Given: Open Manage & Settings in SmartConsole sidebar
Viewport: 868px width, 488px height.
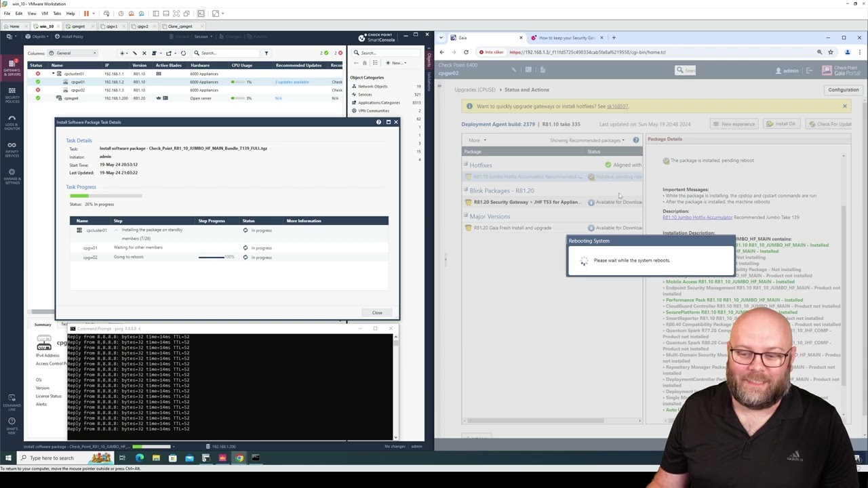Looking at the screenshot, I should click(12, 177).
